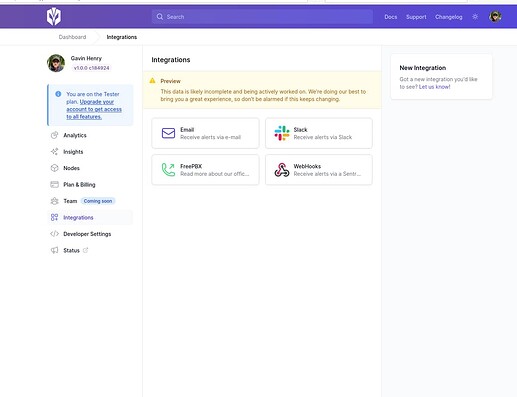The image size is (517, 397).
Task: Click the New Integration heading
Action: [423, 68]
